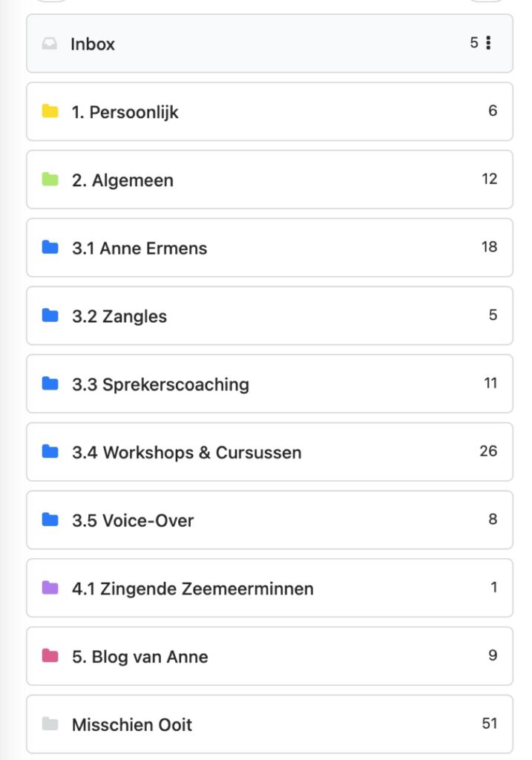
Task: Select the gray folder icon for Misschien Ooit
Action: (x=50, y=724)
